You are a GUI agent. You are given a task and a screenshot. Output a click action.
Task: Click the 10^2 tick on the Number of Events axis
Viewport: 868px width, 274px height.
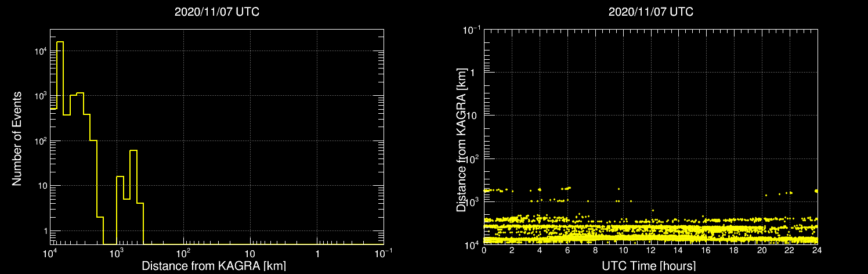coord(39,141)
